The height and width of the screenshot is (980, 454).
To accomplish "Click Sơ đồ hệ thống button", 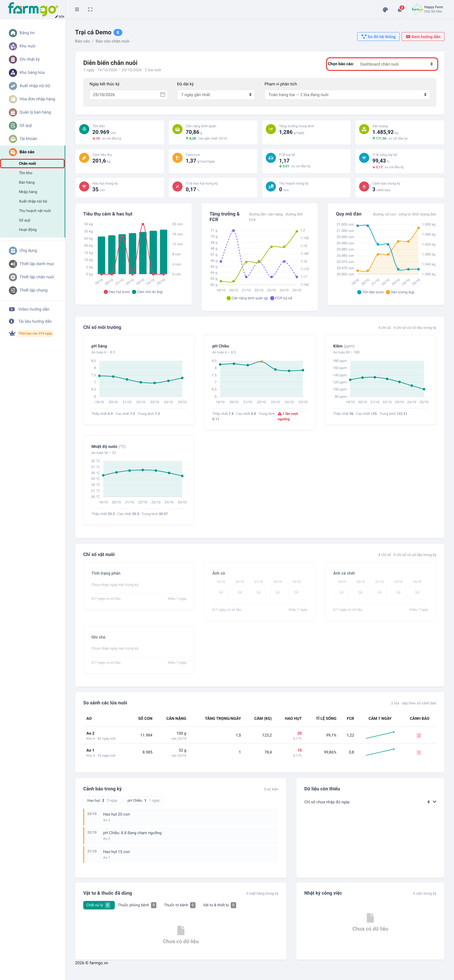I will tap(378, 37).
